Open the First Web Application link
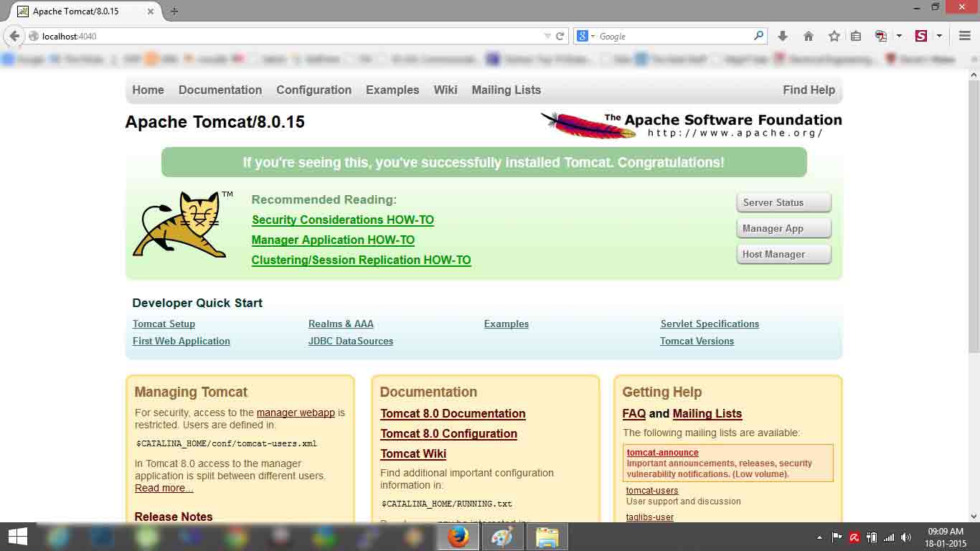Screen dimensions: 980x551 (x=181, y=341)
